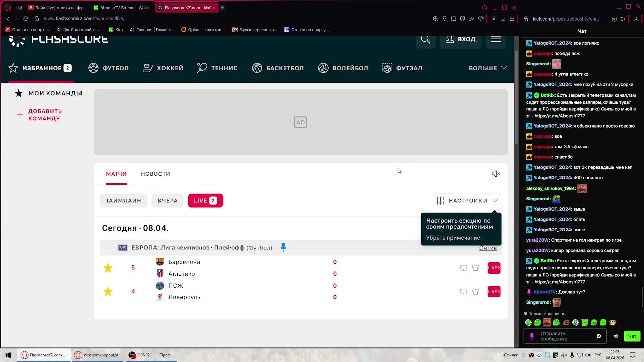The height and width of the screenshot is (362, 644).
Task: Click the browser tab search icon
Action: pos(485,8)
